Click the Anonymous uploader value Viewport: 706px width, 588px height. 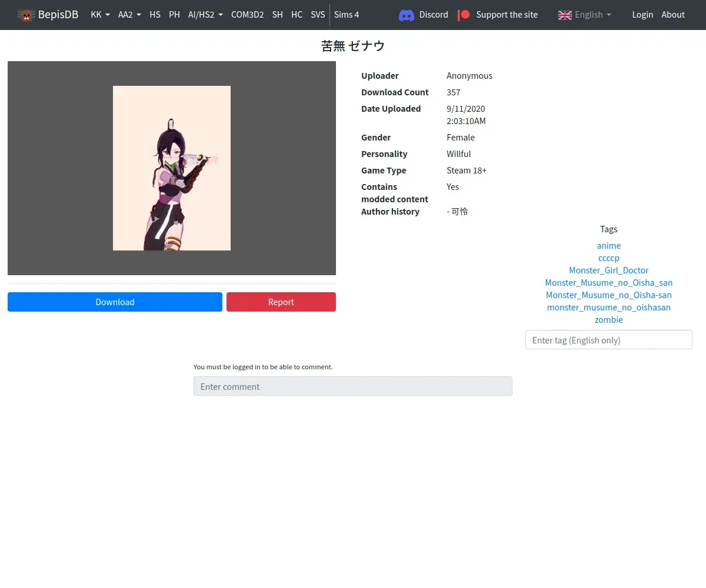click(469, 76)
